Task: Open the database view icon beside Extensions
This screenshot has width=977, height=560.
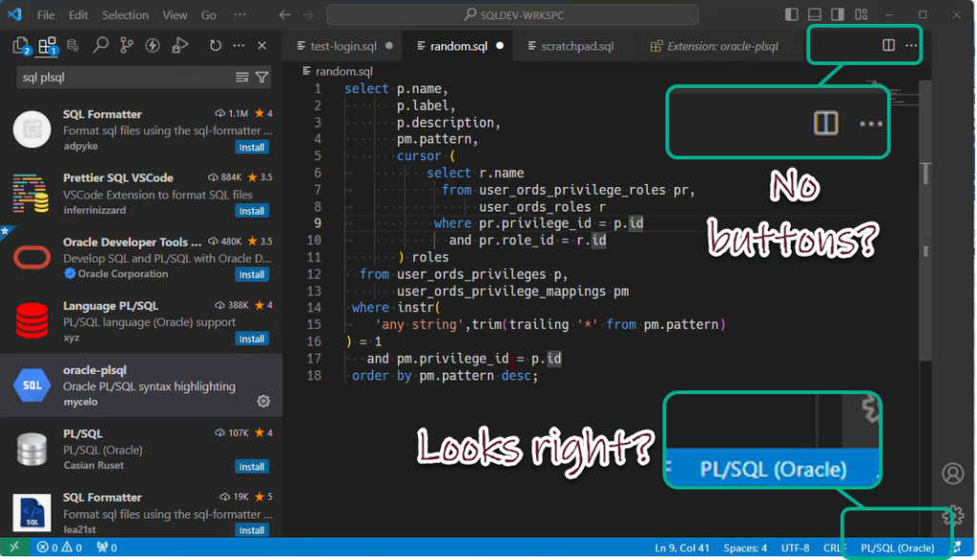Action: (73, 45)
